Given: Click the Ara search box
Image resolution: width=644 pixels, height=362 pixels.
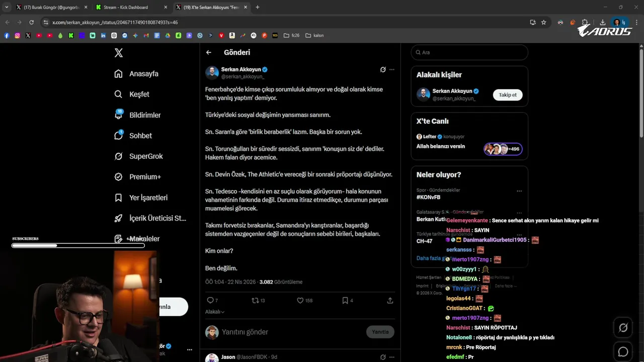Looking at the screenshot, I should coord(469,52).
